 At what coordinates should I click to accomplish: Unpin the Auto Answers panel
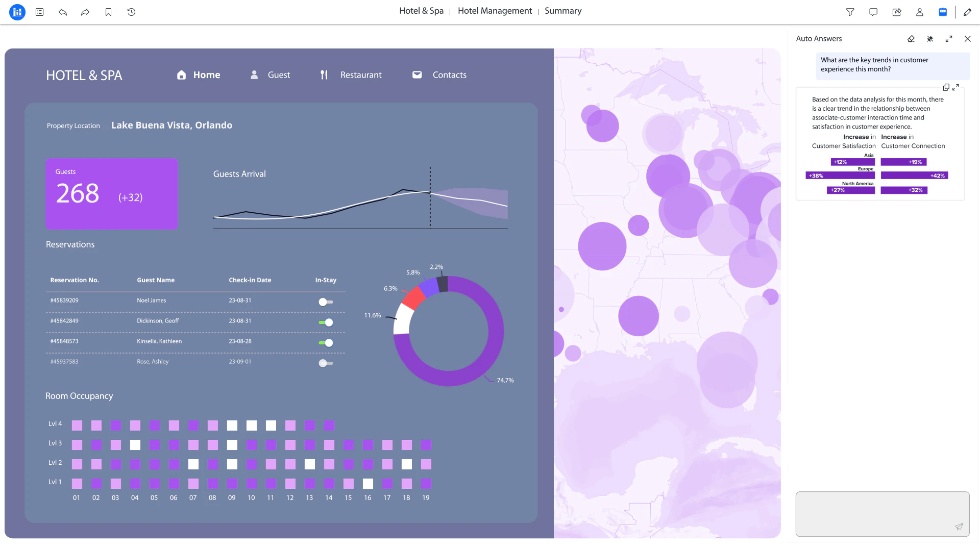pyautogui.click(x=930, y=39)
